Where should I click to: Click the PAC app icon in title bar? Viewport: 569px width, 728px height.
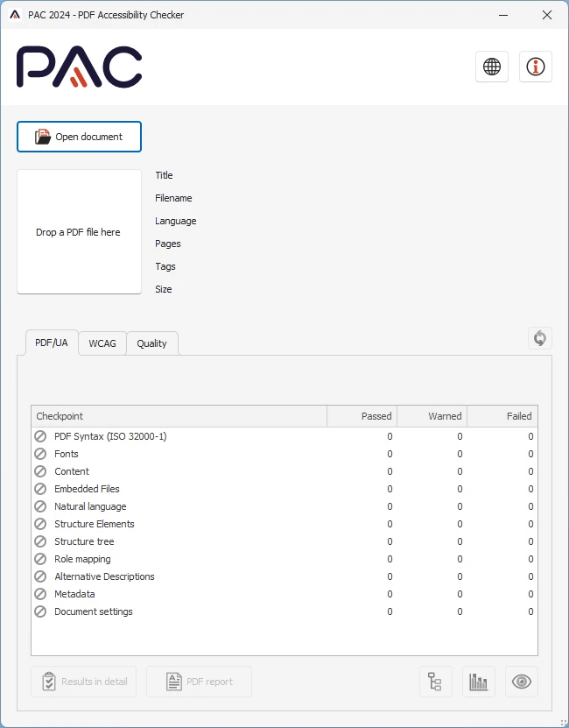coord(15,15)
